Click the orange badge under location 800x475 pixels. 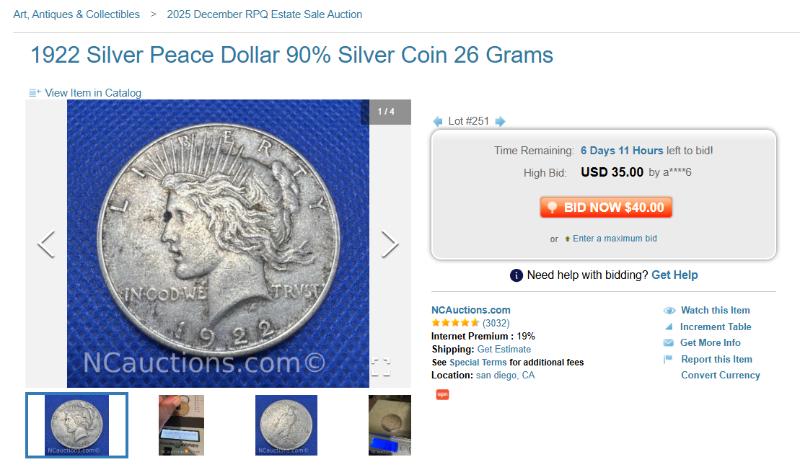coord(442,394)
